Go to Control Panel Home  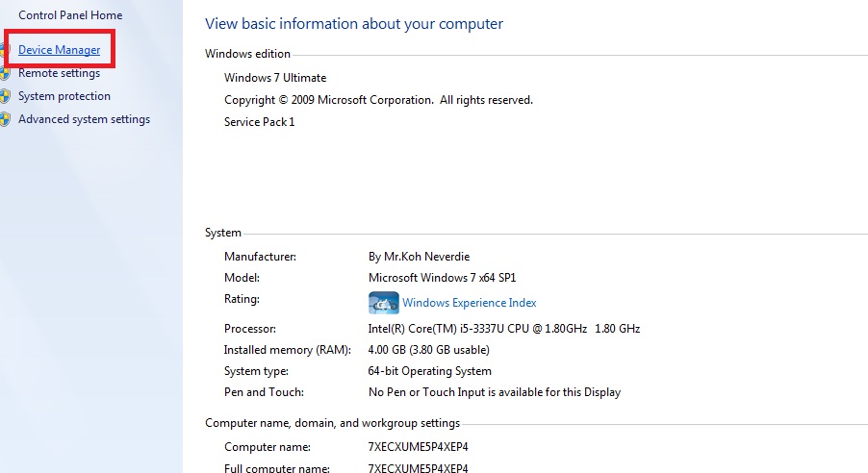pyautogui.click(x=70, y=15)
